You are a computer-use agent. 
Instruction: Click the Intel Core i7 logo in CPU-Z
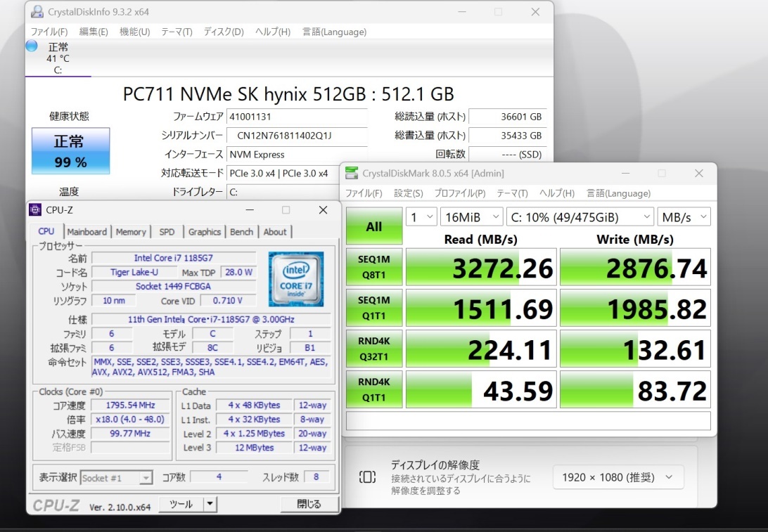click(x=296, y=279)
